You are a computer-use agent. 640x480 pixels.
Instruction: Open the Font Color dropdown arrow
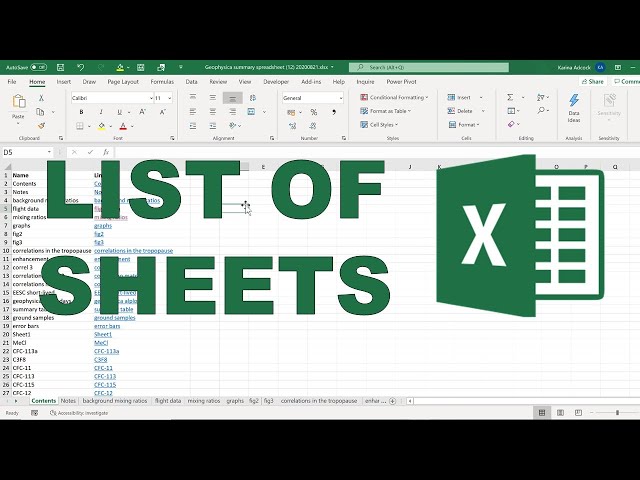tap(132, 126)
